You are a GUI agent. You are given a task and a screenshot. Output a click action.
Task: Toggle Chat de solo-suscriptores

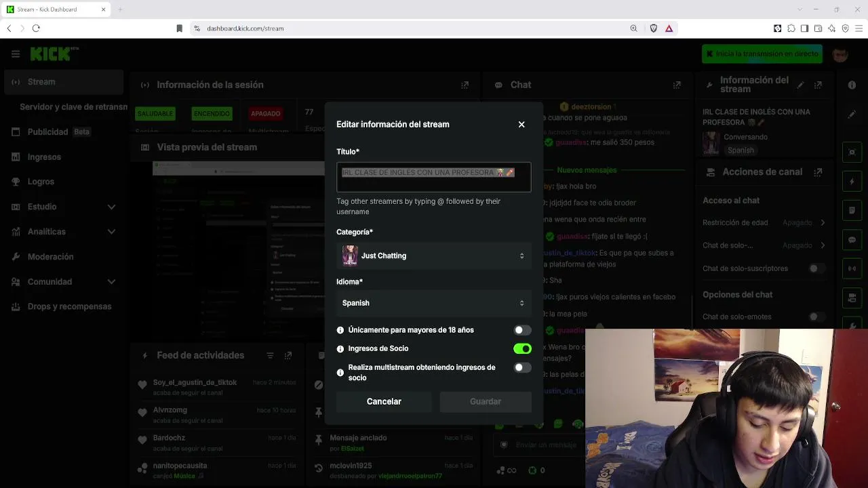click(x=817, y=268)
